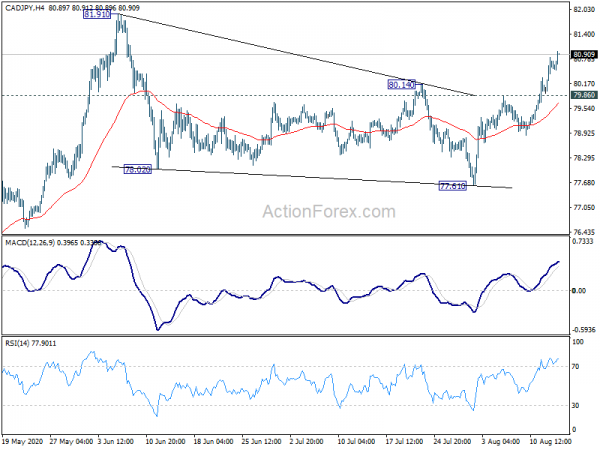This screenshot has height=450, width=600.
Task: Click the CADJPY,H4 chart title
Action: [25, 8]
